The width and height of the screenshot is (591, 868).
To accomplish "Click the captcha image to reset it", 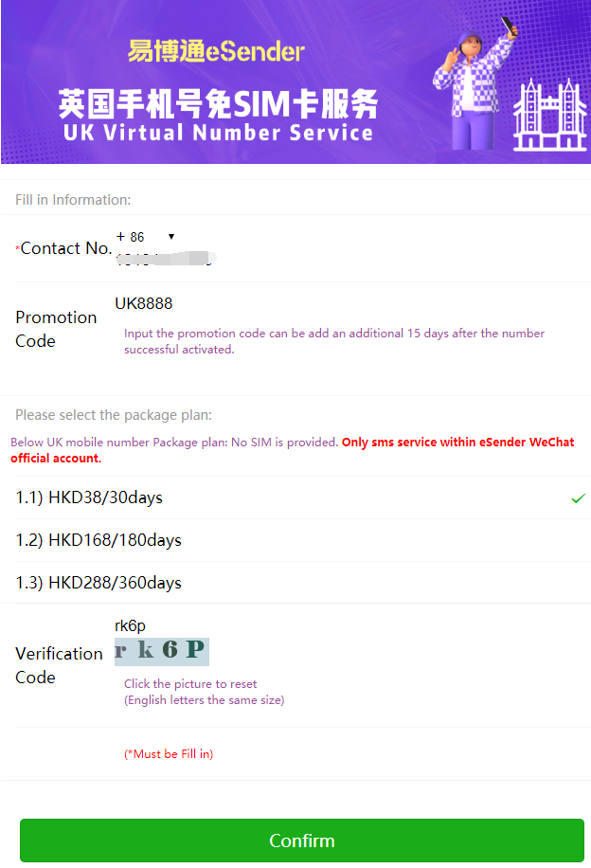I will (162, 652).
